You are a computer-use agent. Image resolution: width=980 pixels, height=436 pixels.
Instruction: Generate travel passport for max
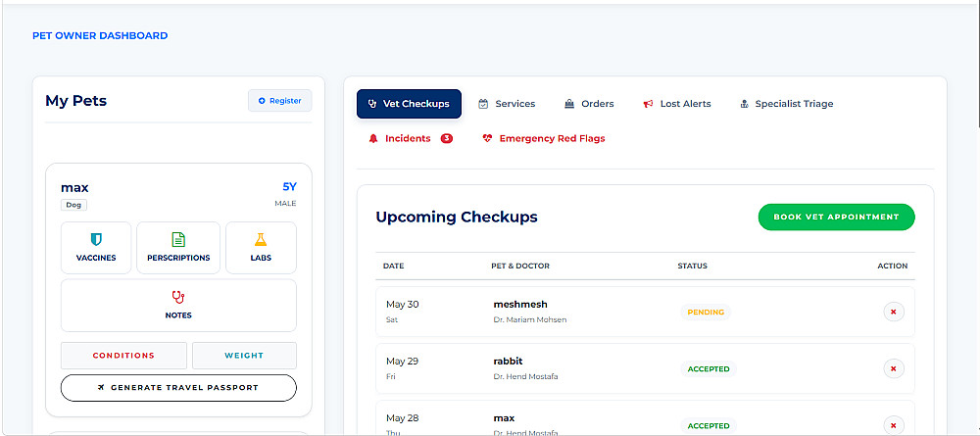178,387
